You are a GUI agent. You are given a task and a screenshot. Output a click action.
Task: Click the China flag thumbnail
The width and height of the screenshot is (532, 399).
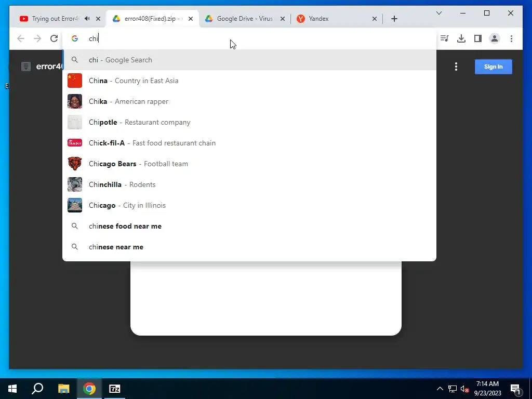click(75, 81)
